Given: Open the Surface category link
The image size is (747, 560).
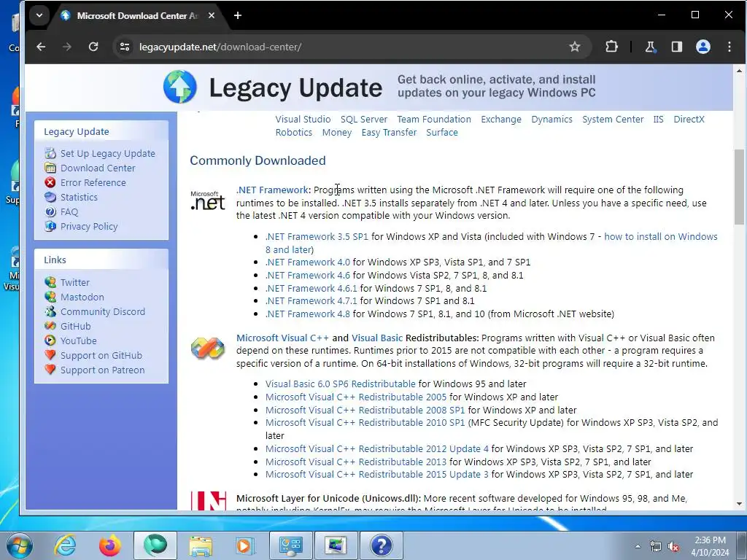Looking at the screenshot, I should 442,133.
